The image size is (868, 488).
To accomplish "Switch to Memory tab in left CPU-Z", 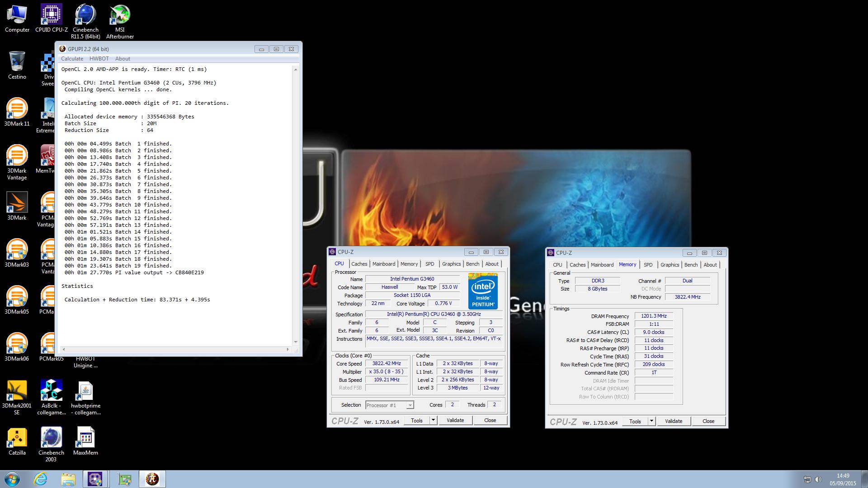I will point(409,264).
